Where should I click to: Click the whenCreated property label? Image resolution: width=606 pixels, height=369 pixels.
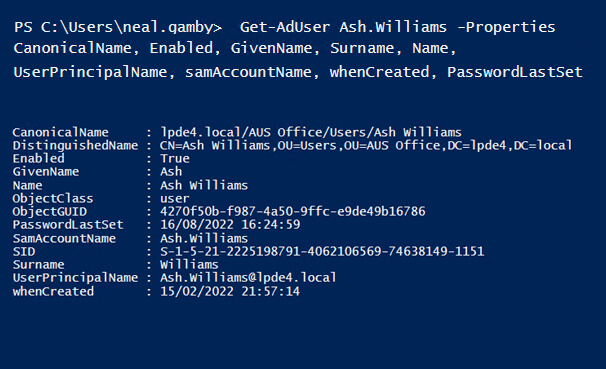pyautogui.click(x=53, y=291)
